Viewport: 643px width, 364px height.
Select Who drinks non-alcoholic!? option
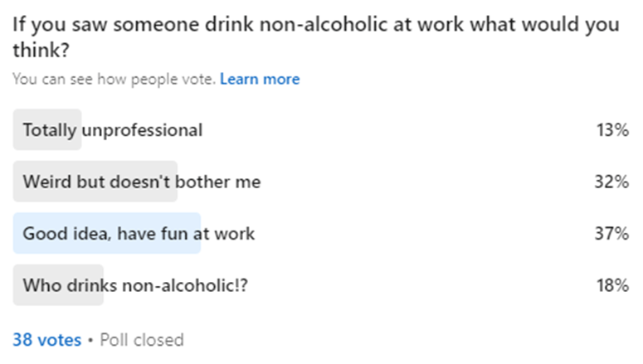point(135,285)
